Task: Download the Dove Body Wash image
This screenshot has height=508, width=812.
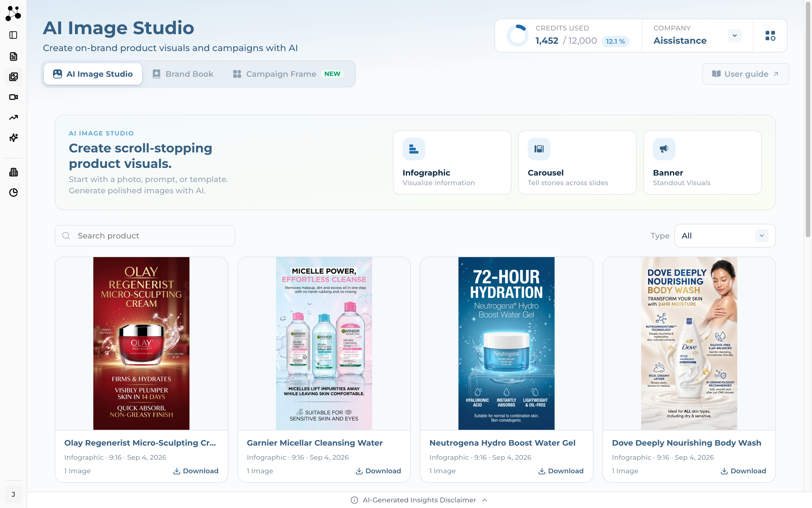Action: [743, 471]
